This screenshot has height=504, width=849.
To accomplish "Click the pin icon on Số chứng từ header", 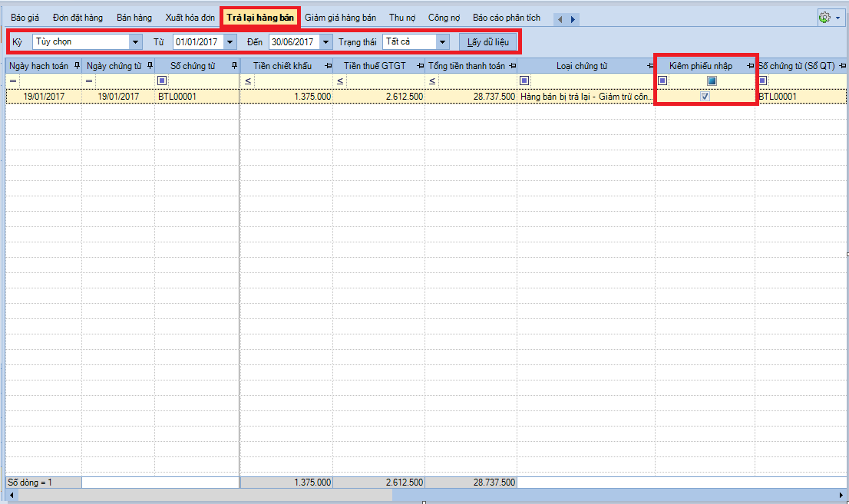I will click(234, 66).
